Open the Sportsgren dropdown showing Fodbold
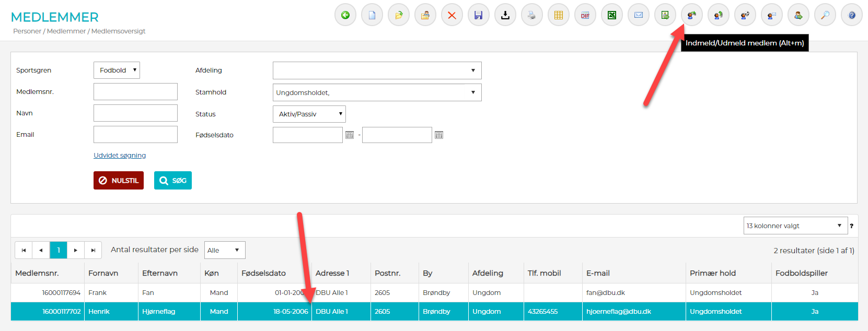Viewport: 868px width, 331px height. tap(117, 70)
